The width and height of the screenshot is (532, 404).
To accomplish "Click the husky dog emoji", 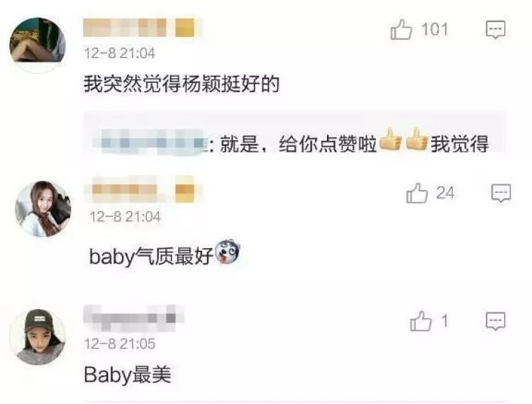I will [x=228, y=252].
